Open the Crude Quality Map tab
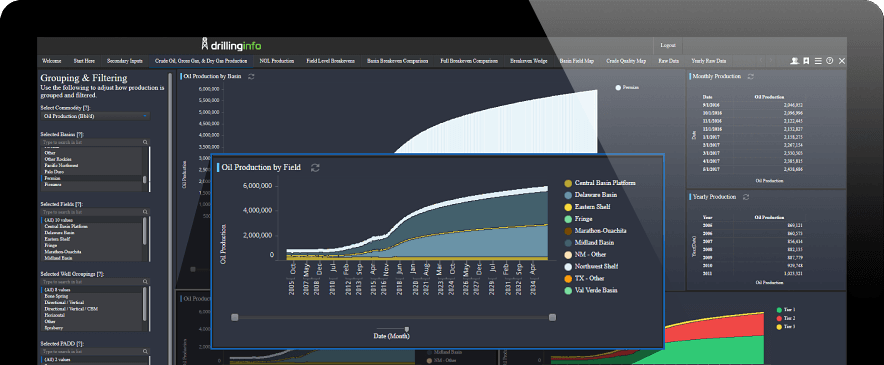Image resolution: width=884 pixels, height=365 pixels. [626, 61]
